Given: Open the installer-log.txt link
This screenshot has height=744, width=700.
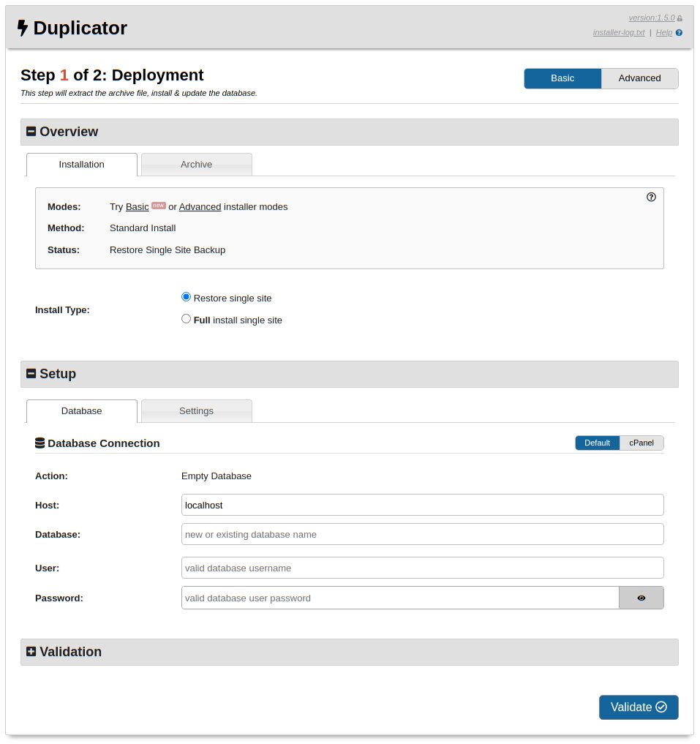Looking at the screenshot, I should 618,32.
